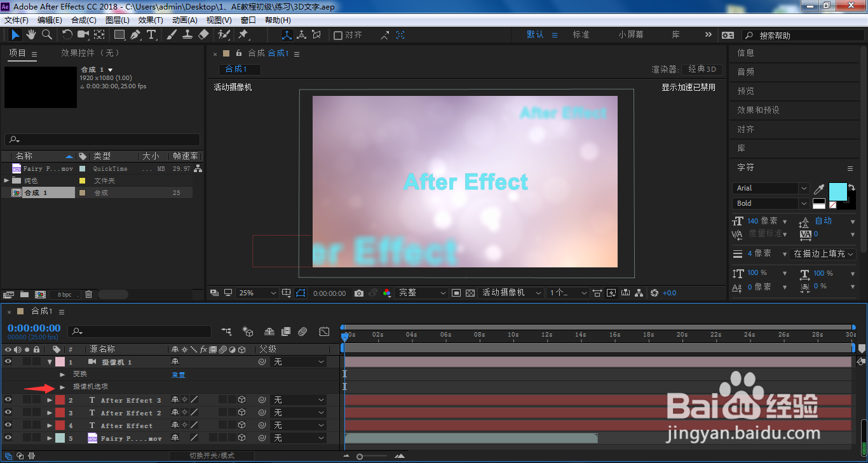
Task: Hide the After Effect layer (layer 4)
Action: click(x=8, y=425)
